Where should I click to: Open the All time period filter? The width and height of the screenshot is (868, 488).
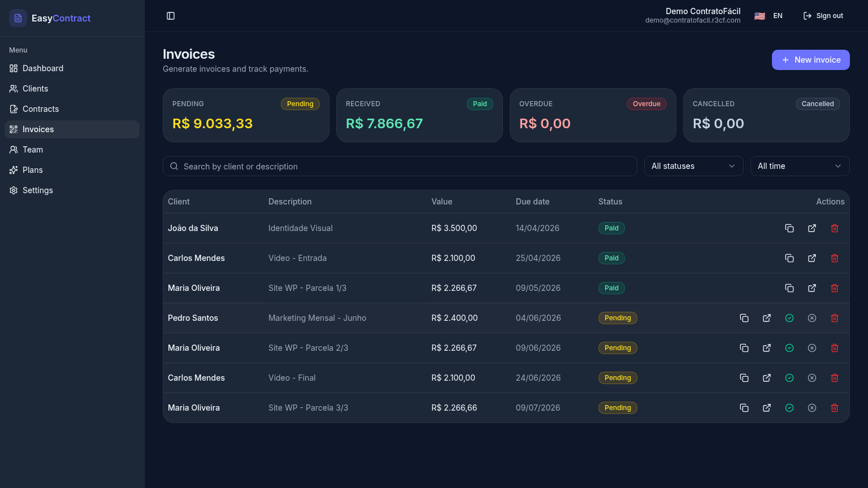800,166
